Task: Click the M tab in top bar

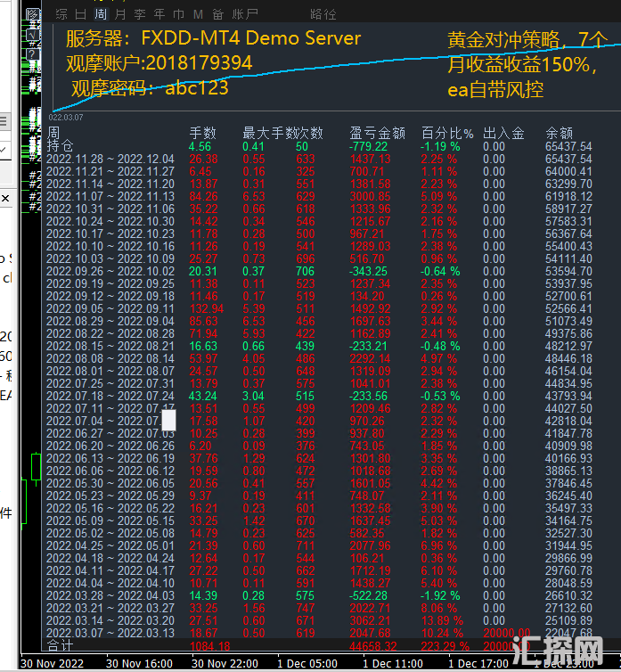Action: (197, 14)
